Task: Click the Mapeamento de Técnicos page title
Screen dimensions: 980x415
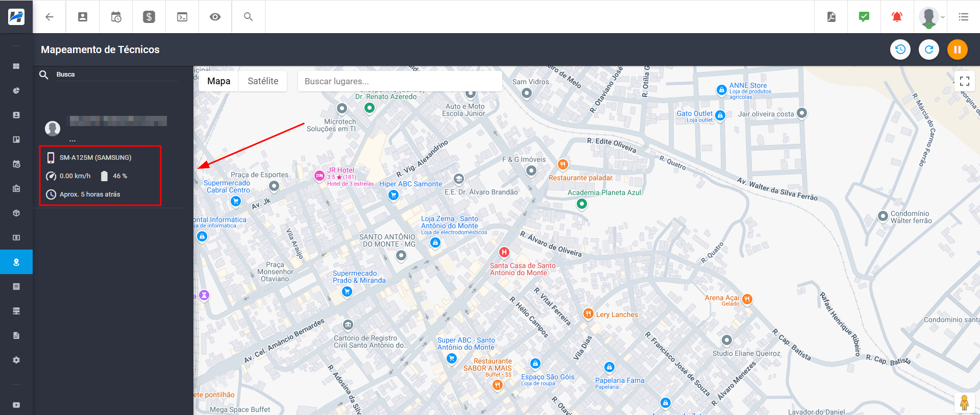Action: point(100,50)
